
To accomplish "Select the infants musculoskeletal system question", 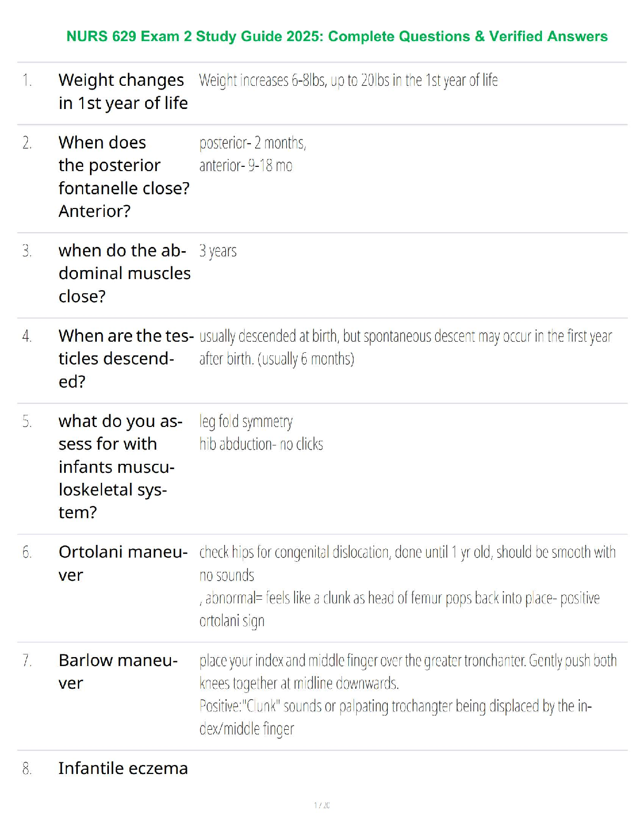I will pyautogui.click(x=120, y=466).
